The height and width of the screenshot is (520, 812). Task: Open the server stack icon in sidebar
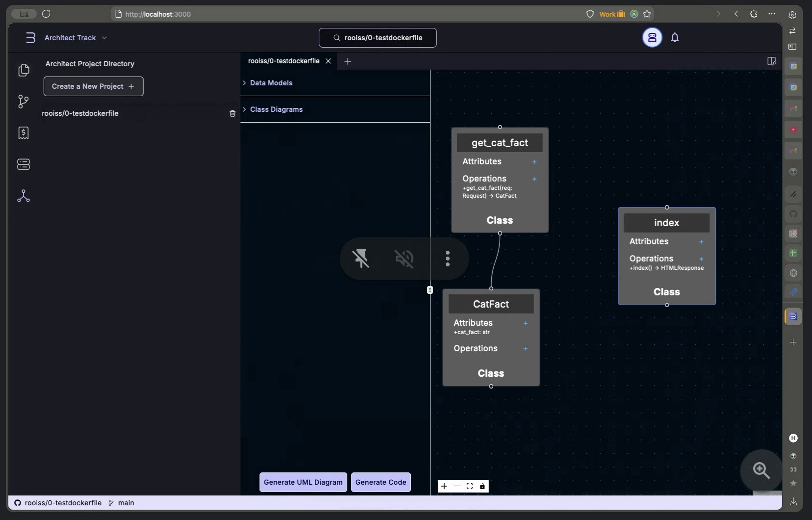pos(24,164)
